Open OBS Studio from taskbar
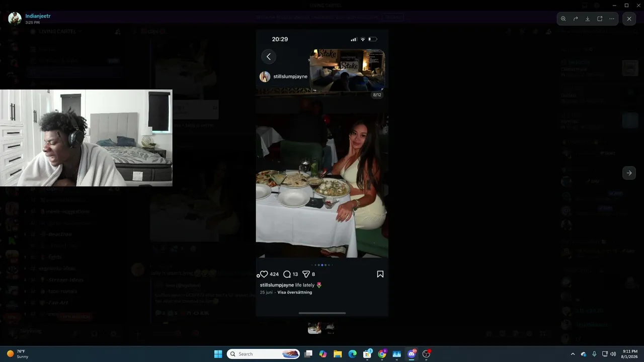Viewport: 644px width, 362px height. pyautogui.click(x=426, y=354)
